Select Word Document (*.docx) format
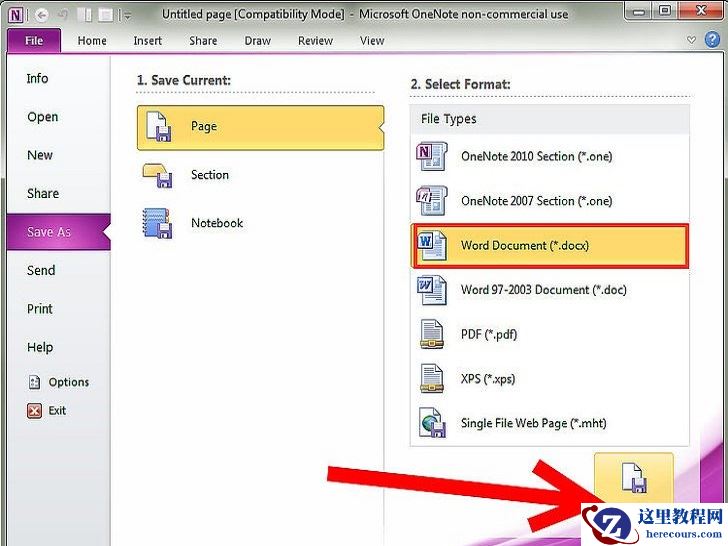 tap(550, 246)
